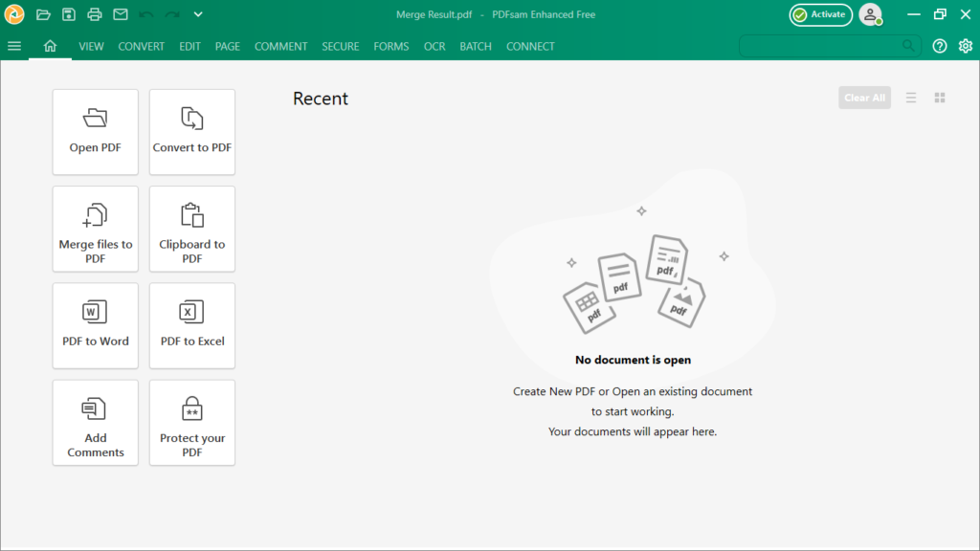Open the FORMS tab

(x=391, y=46)
